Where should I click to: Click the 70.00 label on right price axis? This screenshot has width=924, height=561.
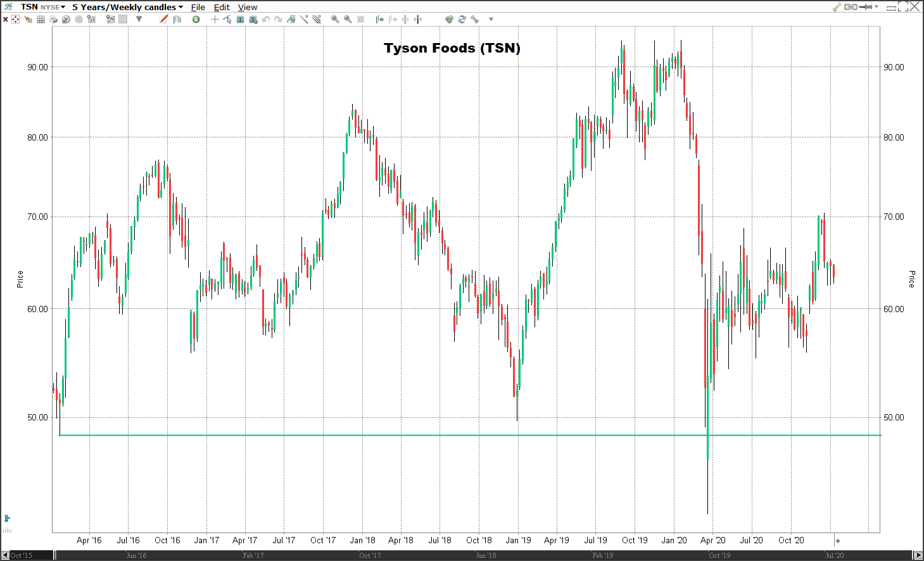coord(894,217)
